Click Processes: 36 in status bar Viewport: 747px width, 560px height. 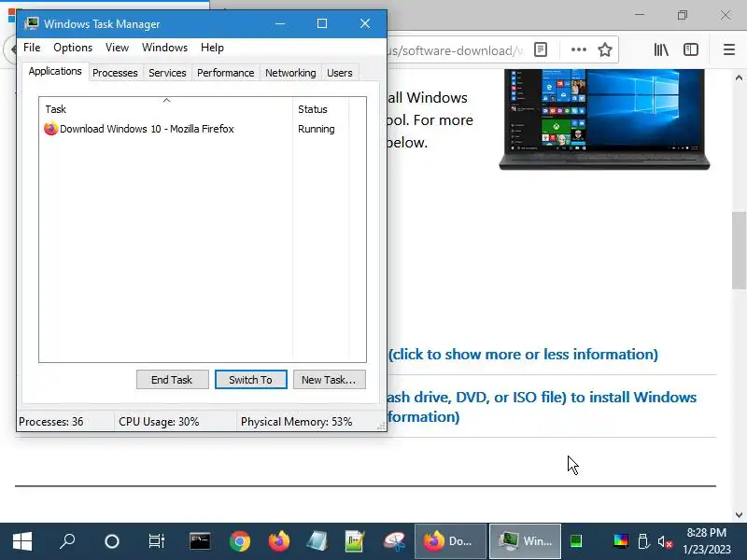(51, 422)
